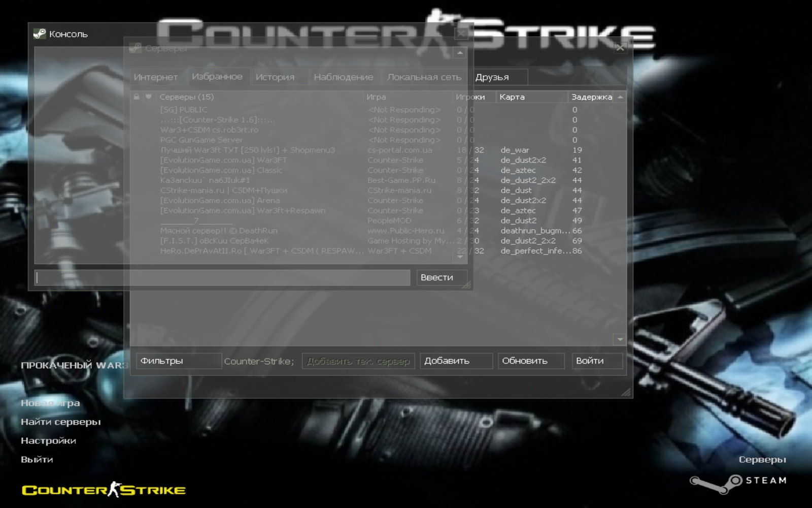Click the deathrun_bugm... map cell
The height and width of the screenshot is (508, 812).
(535, 231)
